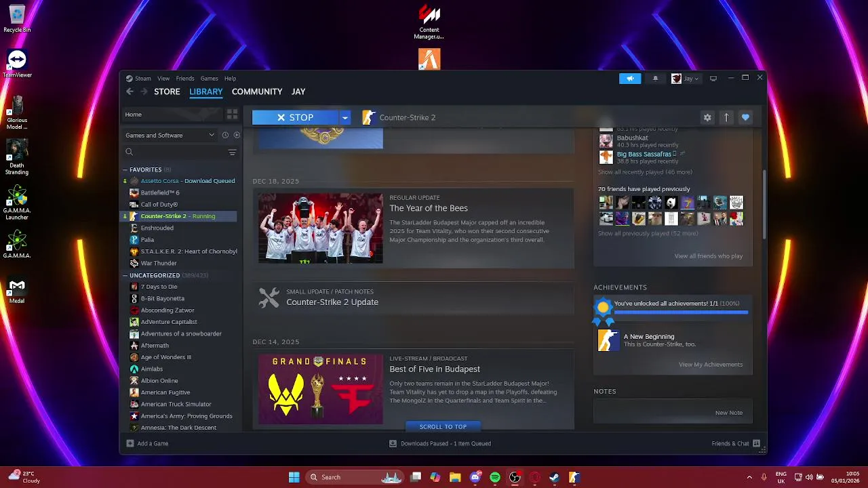Viewport: 868px width, 488px height.
Task: Open File Explorer from the taskbar
Action: point(455,477)
